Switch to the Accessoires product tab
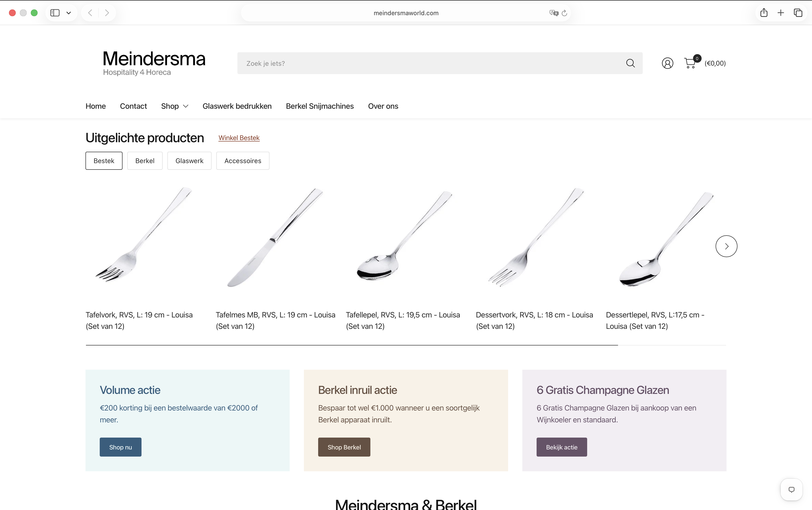 tap(243, 161)
